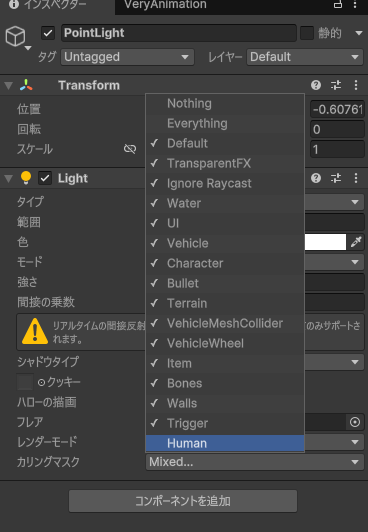Screen dimensions: 368x532
Task: Click the white light color swatch
Action: point(325,242)
